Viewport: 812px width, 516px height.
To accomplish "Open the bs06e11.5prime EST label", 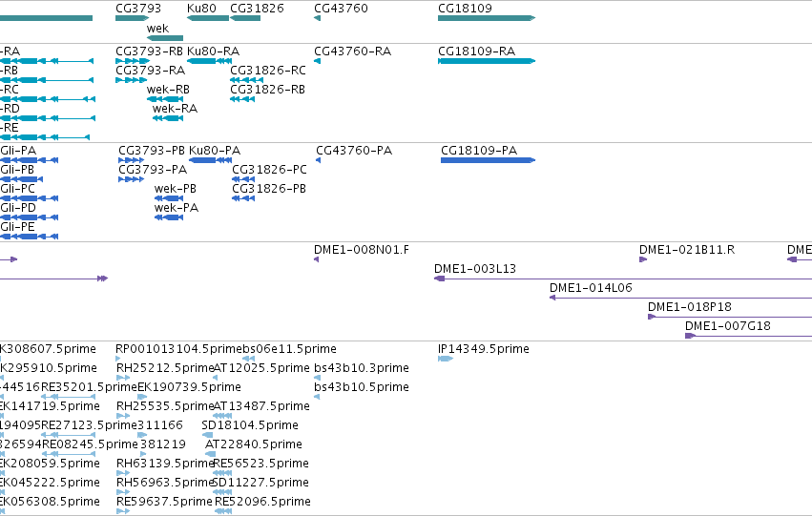I will (289, 349).
